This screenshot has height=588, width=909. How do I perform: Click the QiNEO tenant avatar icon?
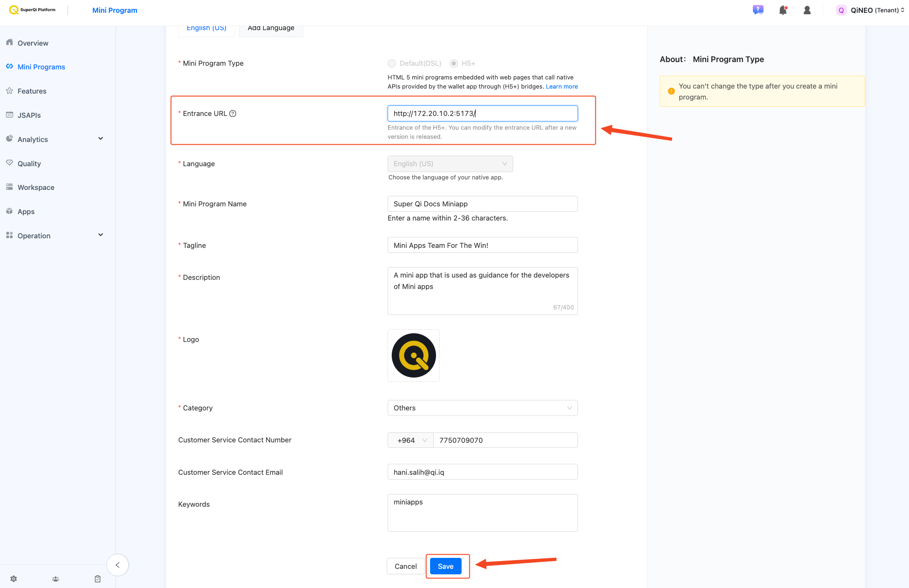841,10
